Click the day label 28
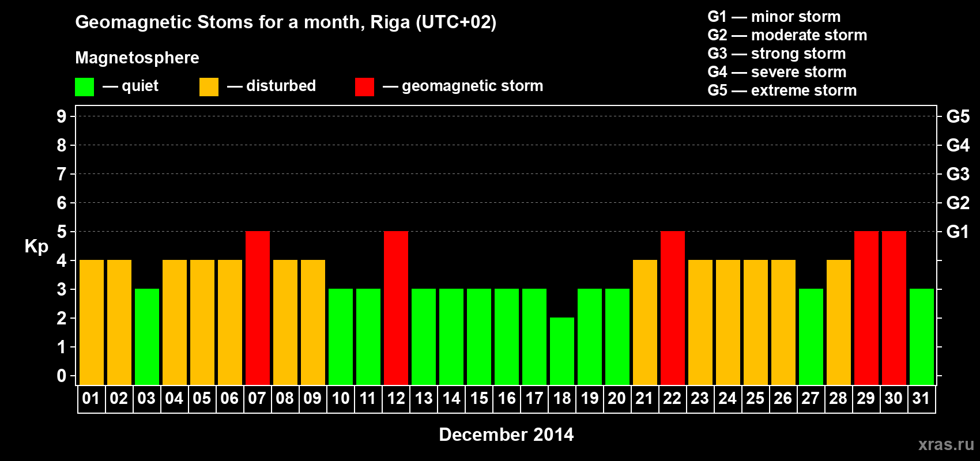This screenshot has width=980, height=461. 838,398
